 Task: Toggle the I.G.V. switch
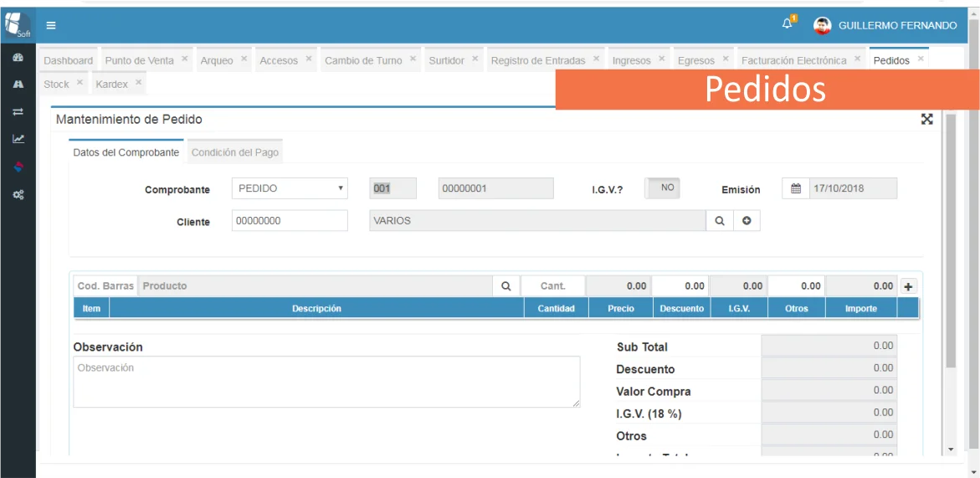pyautogui.click(x=662, y=188)
